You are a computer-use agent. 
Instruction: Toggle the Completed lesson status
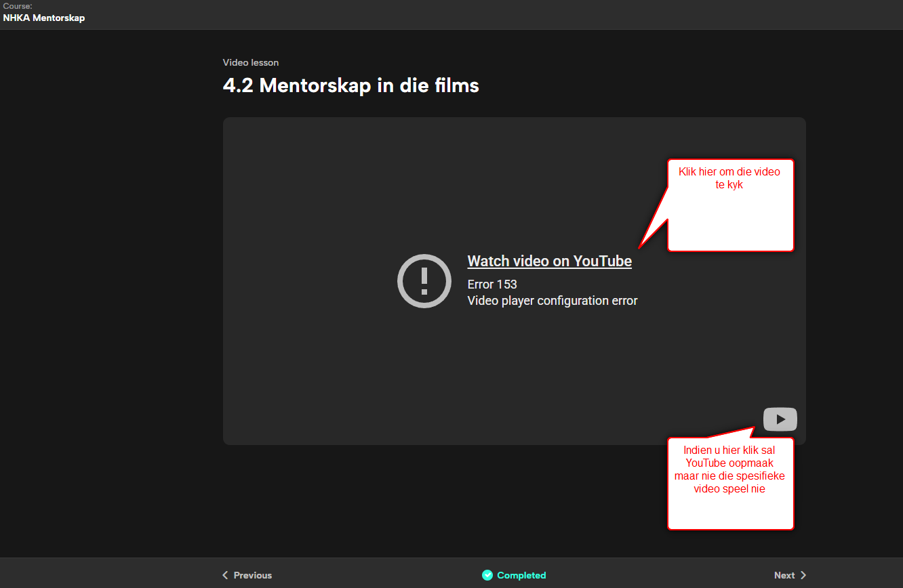click(x=521, y=575)
